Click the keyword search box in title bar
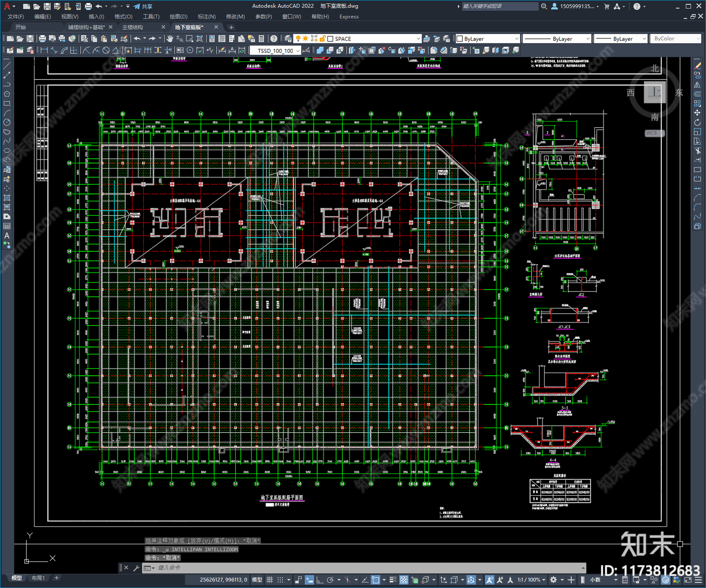Image resolution: width=706 pixels, height=588 pixels. tap(500, 6)
